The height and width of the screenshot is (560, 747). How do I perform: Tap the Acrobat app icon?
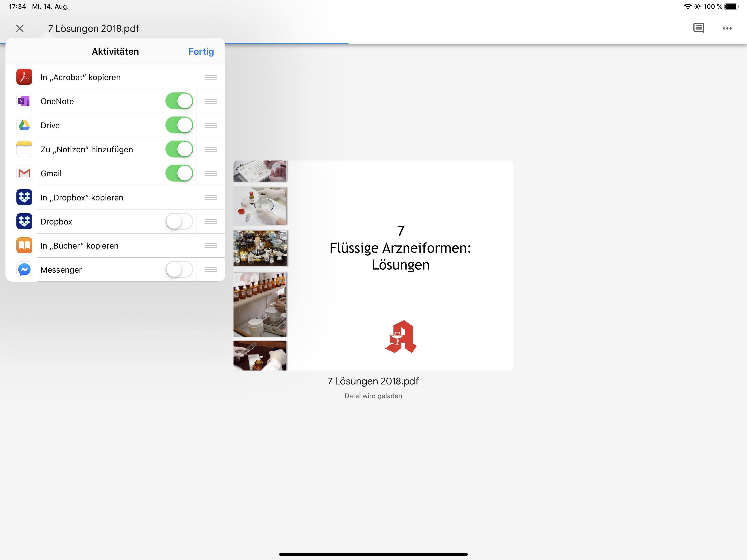[24, 77]
